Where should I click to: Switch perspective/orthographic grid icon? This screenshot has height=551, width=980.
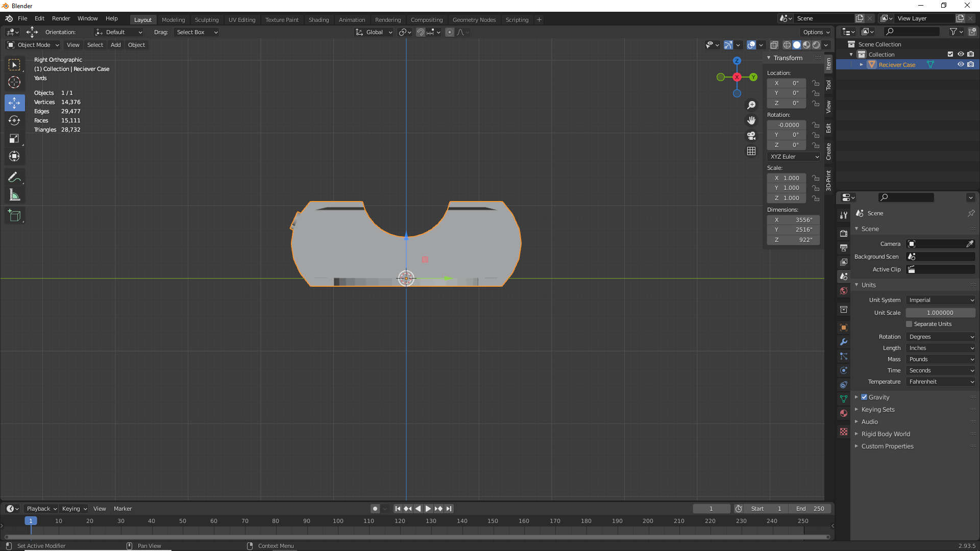(x=751, y=151)
